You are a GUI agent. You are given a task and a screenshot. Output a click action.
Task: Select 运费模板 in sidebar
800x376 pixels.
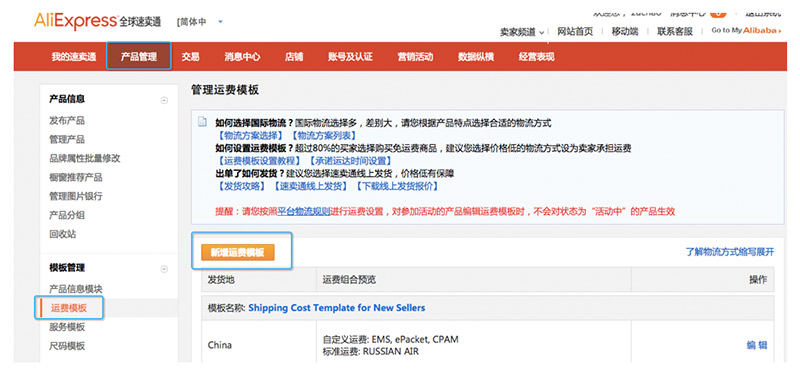tap(69, 308)
